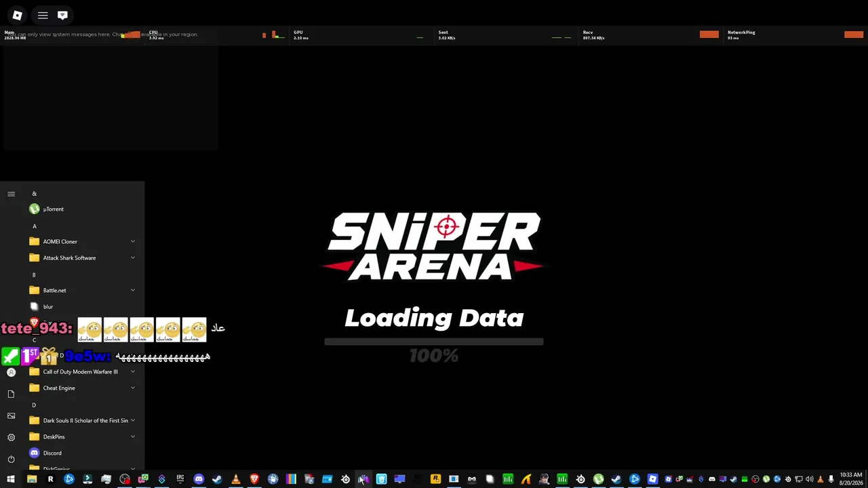
Task: Click the '&' letter header in Start
Action: pyautogui.click(x=34, y=194)
